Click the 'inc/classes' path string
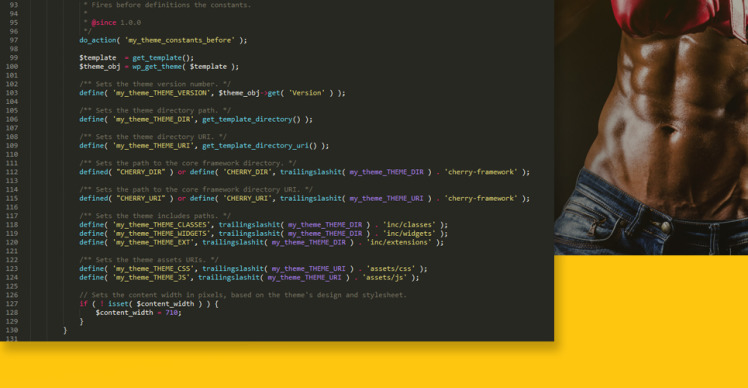This screenshot has width=748, height=388. point(409,224)
